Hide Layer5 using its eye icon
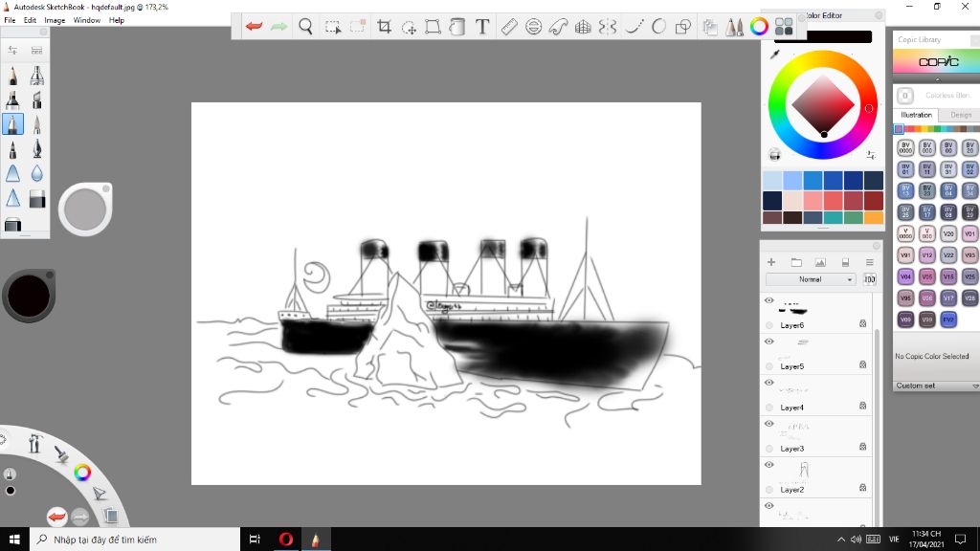The height and width of the screenshot is (551, 980). point(769,342)
